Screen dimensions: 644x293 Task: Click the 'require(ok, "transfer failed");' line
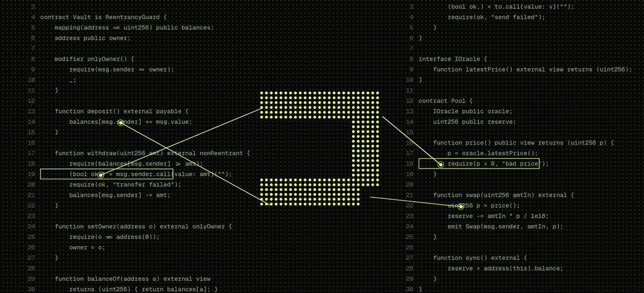(x=125, y=185)
